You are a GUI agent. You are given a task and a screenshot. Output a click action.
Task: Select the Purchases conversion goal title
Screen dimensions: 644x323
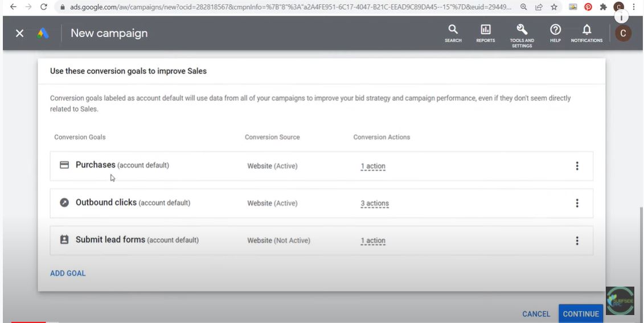(95, 164)
